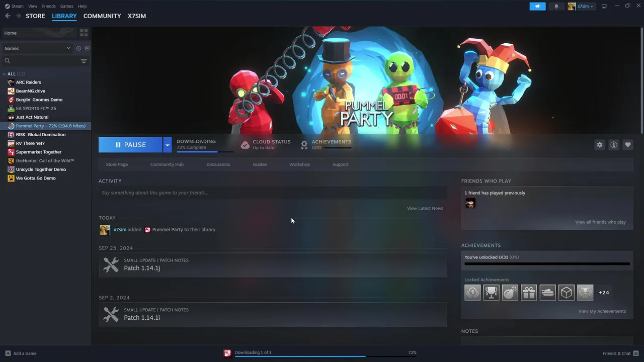Click the download manager game icon at bottom

(227, 353)
